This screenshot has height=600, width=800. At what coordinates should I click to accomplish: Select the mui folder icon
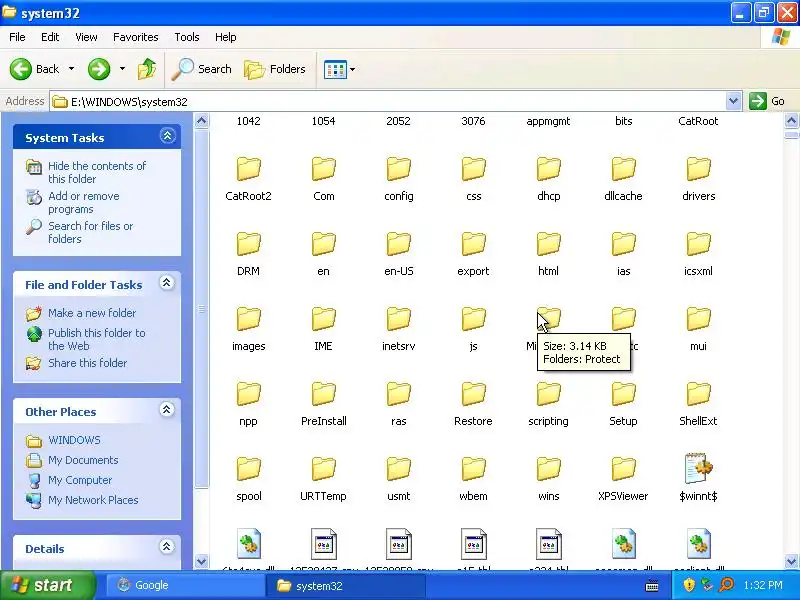pos(698,319)
